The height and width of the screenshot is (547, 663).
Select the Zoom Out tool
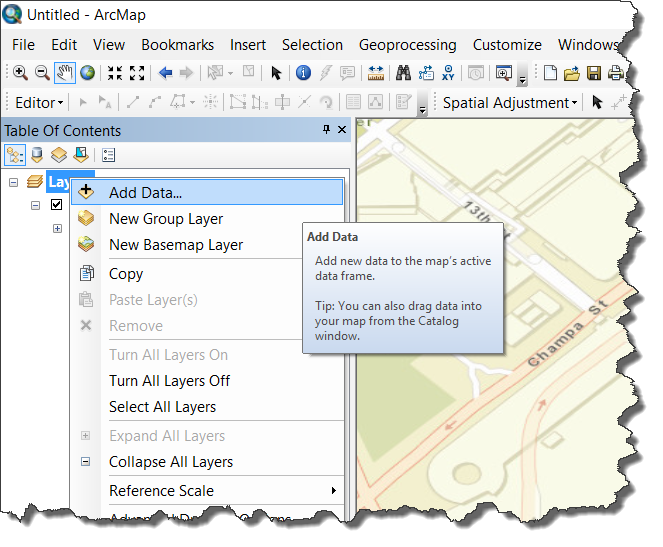(x=42, y=73)
